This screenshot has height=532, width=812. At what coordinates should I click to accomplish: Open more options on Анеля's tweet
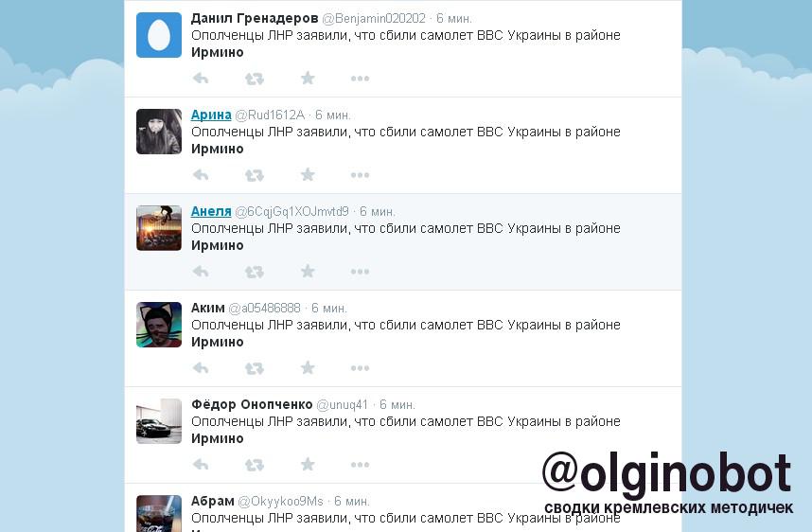click(x=360, y=272)
